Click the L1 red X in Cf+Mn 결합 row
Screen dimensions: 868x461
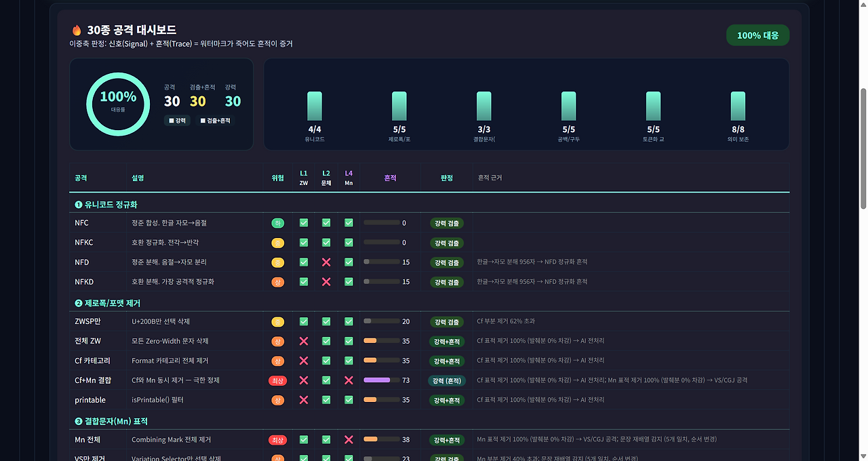(304, 380)
